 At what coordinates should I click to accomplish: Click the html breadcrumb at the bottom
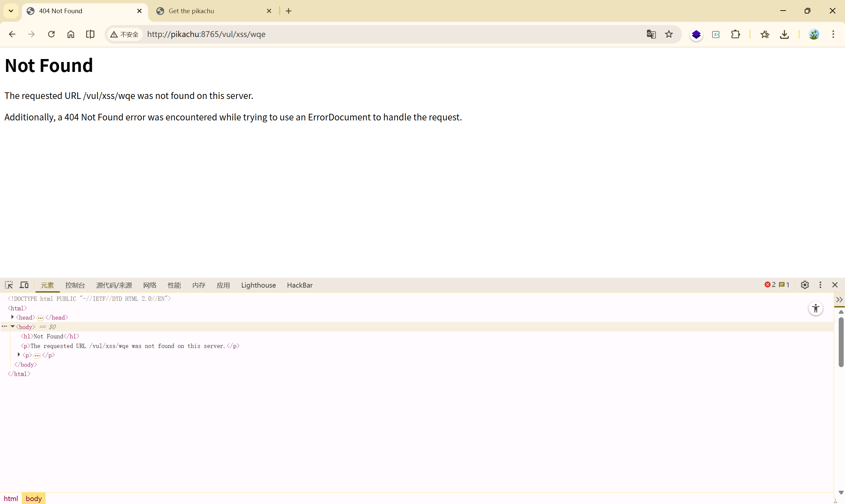(11, 498)
